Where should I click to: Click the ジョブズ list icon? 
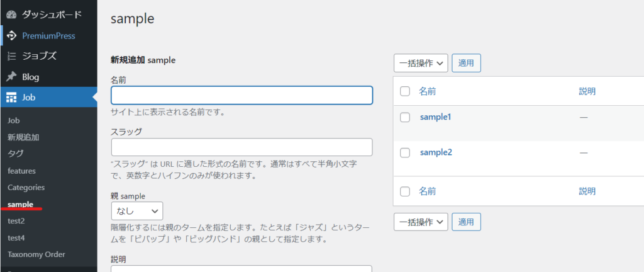pos(11,56)
